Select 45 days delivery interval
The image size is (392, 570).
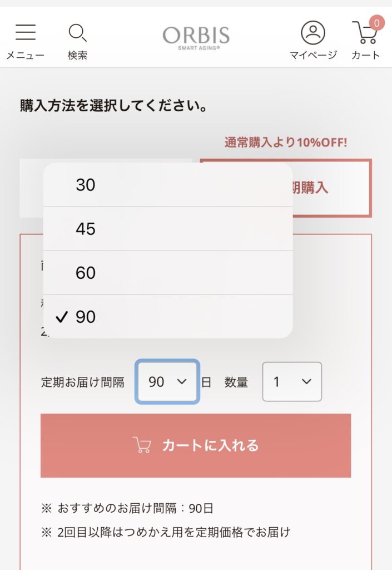(168, 229)
